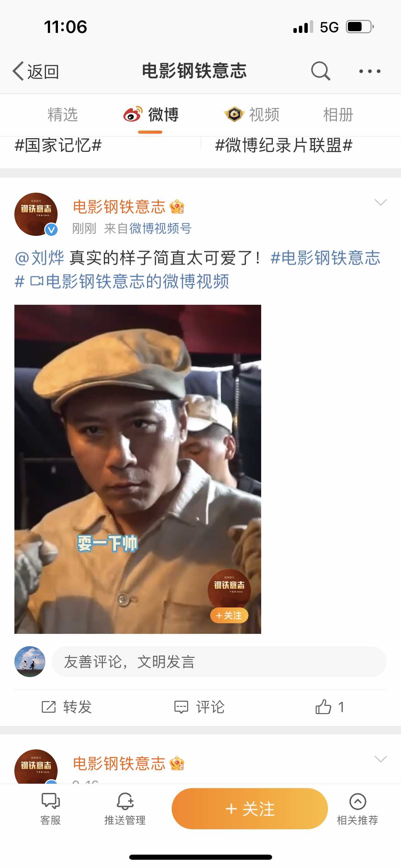The height and width of the screenshot is (868, 401).
Task: Repost using the 转发 share icon
Action: [49, 707]
